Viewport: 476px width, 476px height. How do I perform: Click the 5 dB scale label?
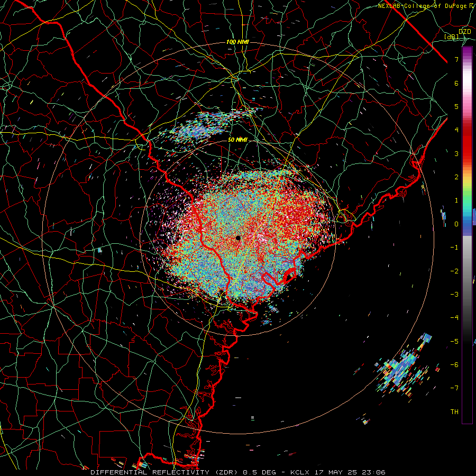pos(456,106)
